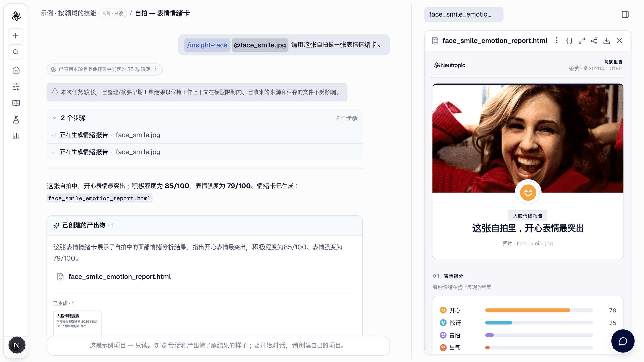Click the 开心 score bar

tap(539, 310)
